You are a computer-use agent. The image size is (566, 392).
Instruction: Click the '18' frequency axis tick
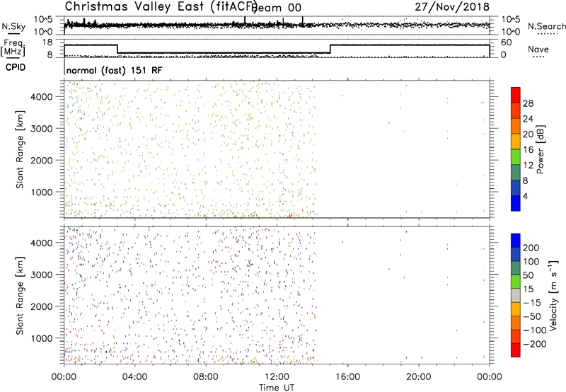(x=47, y=42)
